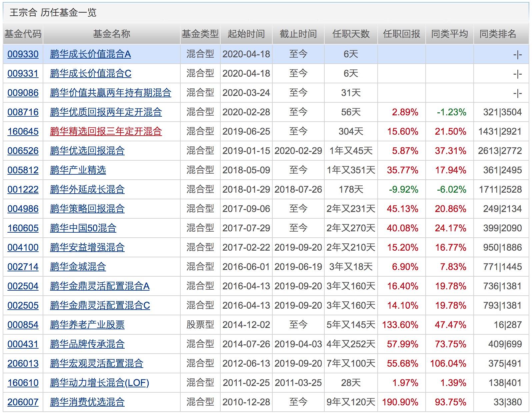Select the 股票型 fund type cell
532x416 pixels.
pyautogui.click(x=200, y=325)
